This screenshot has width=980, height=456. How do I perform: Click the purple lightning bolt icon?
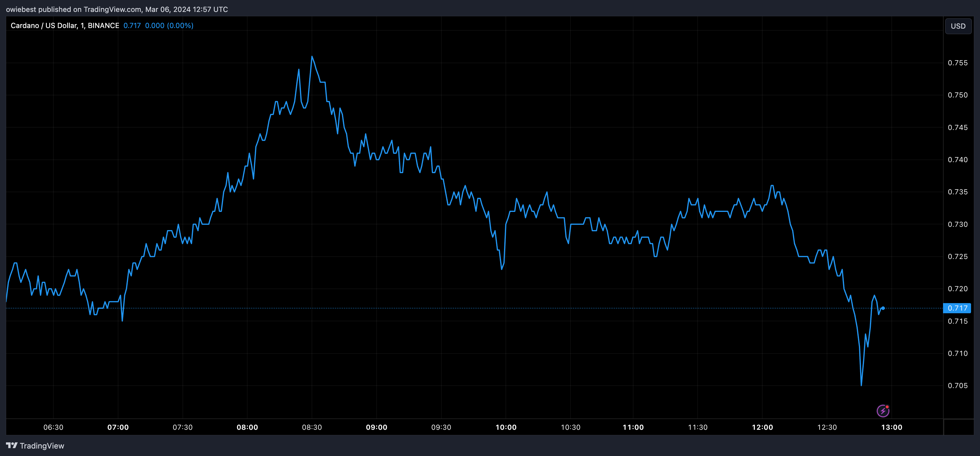tap(882, 411)
